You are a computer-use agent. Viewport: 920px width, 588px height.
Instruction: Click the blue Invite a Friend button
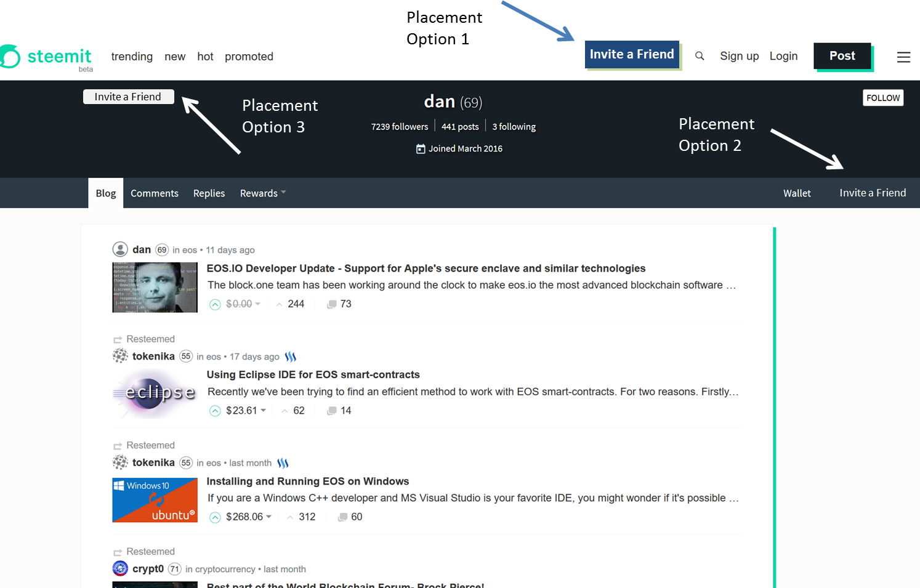632,54
